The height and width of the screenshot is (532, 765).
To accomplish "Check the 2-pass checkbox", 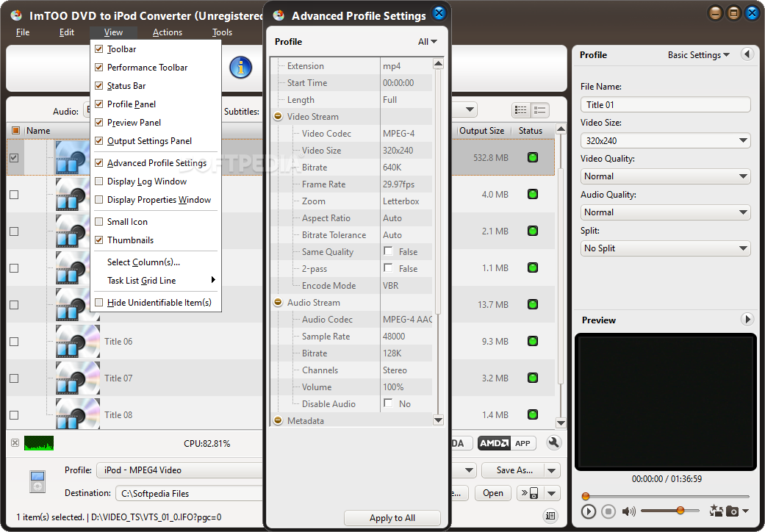I will 388,267.
